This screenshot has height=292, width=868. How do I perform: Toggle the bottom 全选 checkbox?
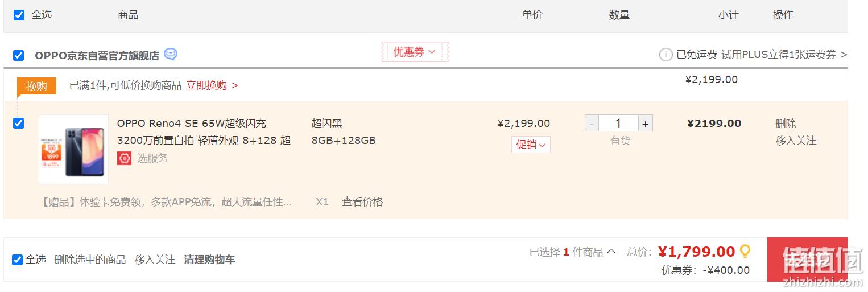(18, 260)
